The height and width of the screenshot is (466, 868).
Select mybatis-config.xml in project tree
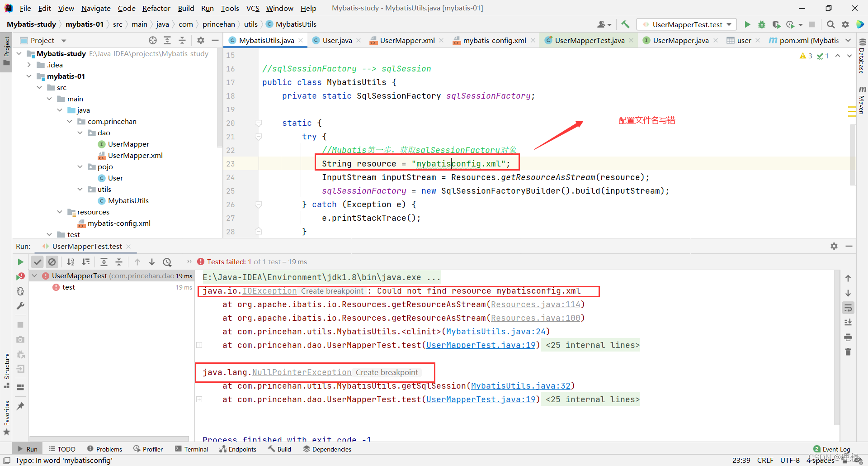point(119,223)
